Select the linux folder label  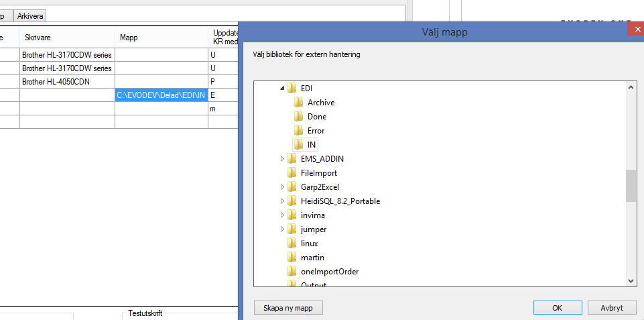[310, 244]
